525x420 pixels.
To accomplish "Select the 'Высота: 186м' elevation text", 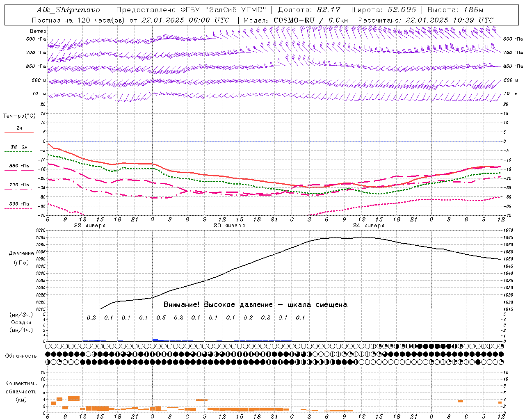I will [x=455, y=10].
